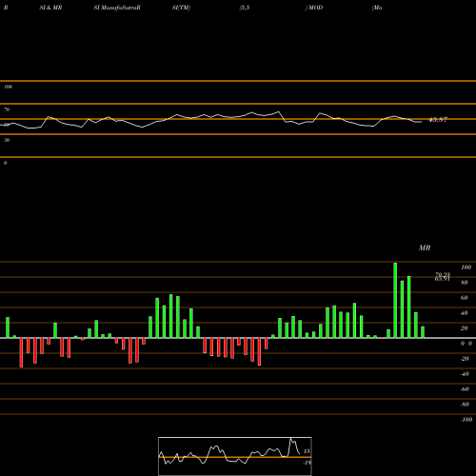
Task: Click the MR axis label -80
Action: (465, 405)
